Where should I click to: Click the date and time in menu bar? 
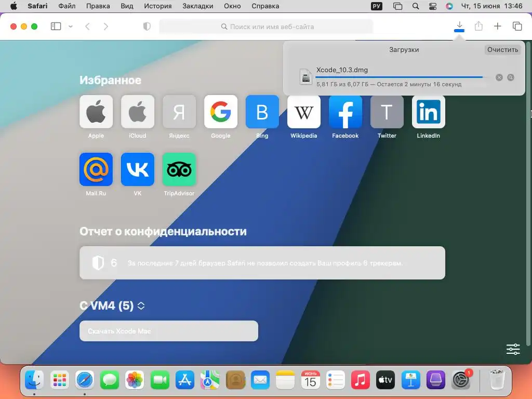click(x=491, y=6)
